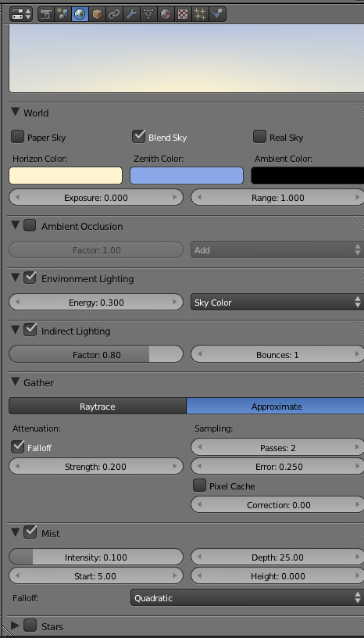Turn off the Indirect Lighting checkbox
Screen dimensions: 364x638
pyautogui.click(x=30, y=330)
